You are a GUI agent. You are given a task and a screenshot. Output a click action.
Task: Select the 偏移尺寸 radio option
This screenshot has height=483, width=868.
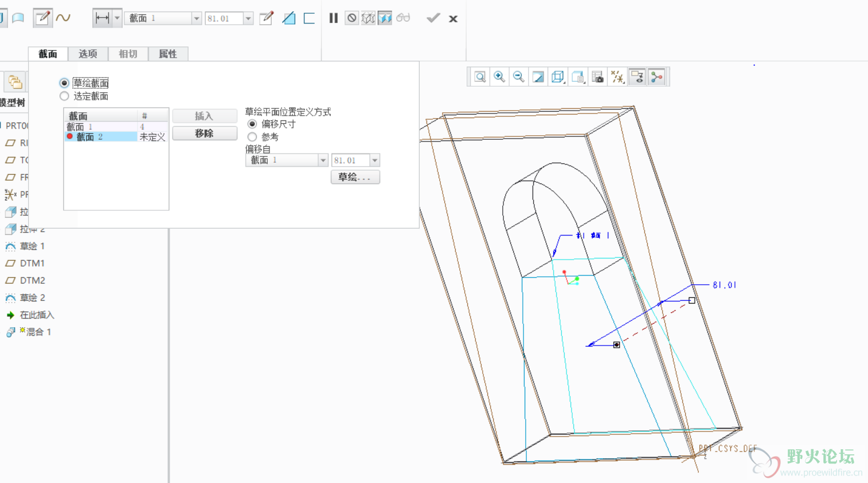point(252,124)
